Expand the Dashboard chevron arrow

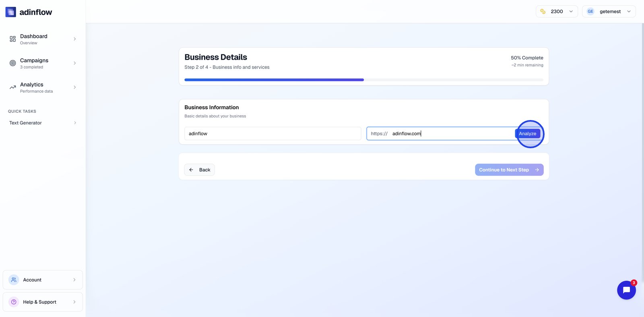point(75,39)
